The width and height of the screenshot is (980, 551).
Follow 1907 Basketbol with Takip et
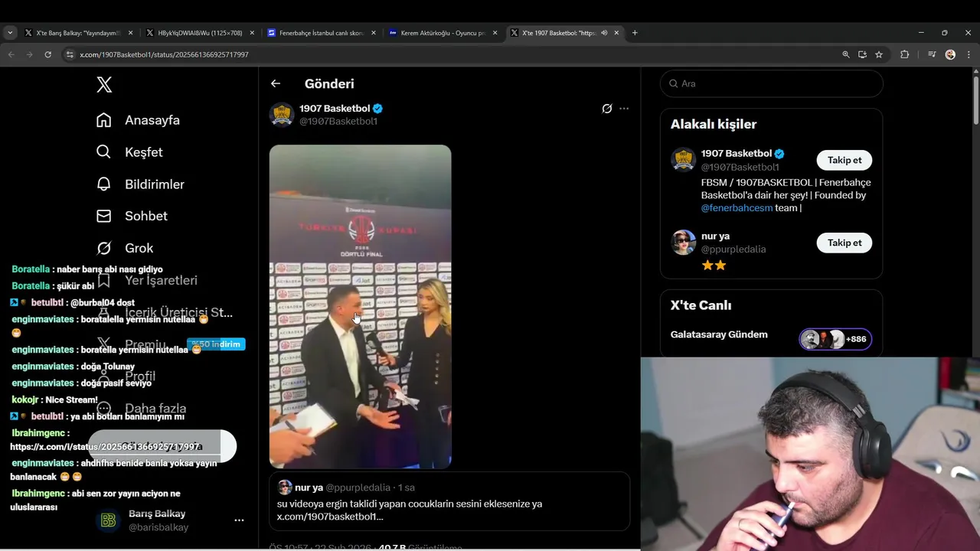coord(844,160)
